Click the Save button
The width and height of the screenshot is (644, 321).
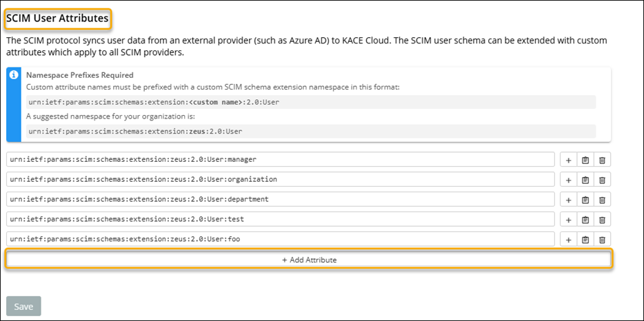[23, 307]
